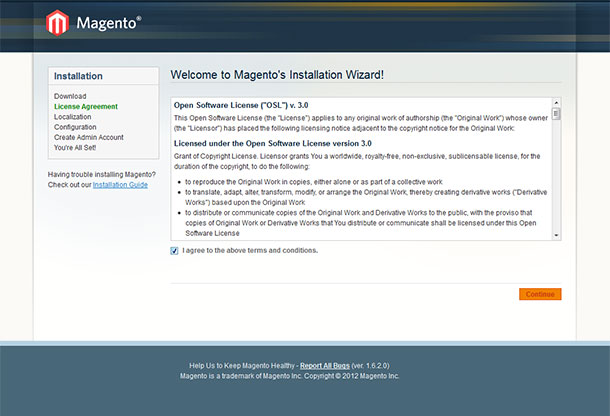This screenshot has width=610, height=416.
Task: Click the license box scrollbar thumb
Action: point(556,114)
